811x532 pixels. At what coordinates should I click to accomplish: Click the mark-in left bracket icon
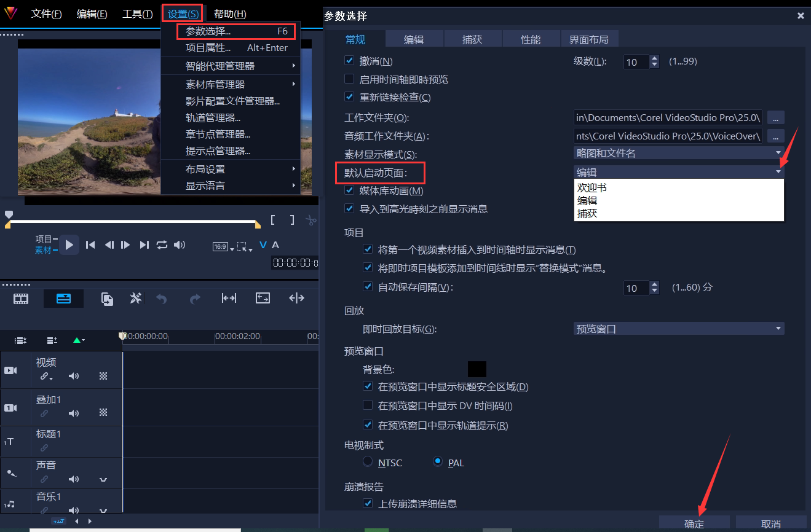click(x=273, y=220)
